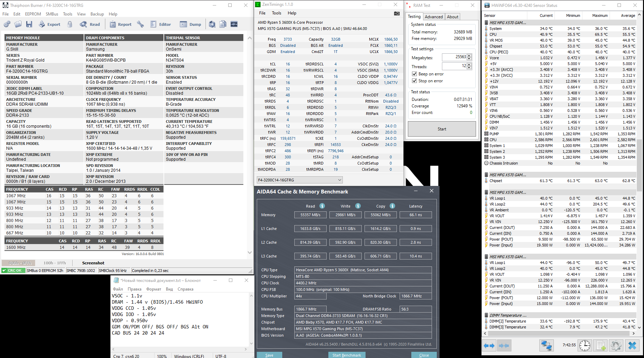Click Export in the Thaiphoon Burner toolbar
The height and width of the screenshot is (358, 644).
point(49,24)
